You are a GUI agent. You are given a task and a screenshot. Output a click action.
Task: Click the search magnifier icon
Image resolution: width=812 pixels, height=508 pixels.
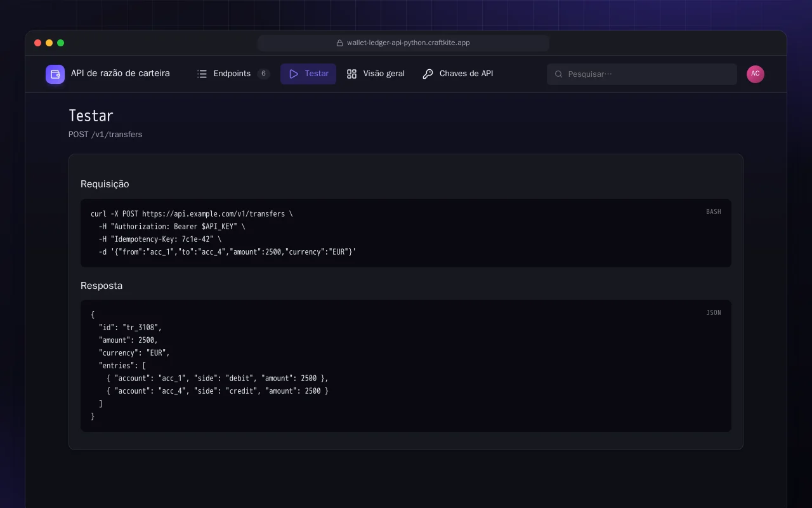coord(559,74)
